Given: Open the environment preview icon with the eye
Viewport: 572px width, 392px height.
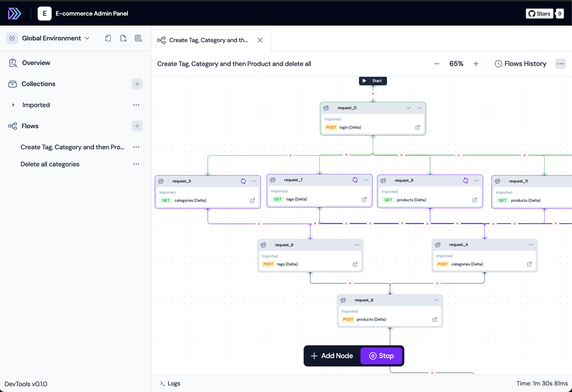Looking at the screenshot, I should click(138, 38).
